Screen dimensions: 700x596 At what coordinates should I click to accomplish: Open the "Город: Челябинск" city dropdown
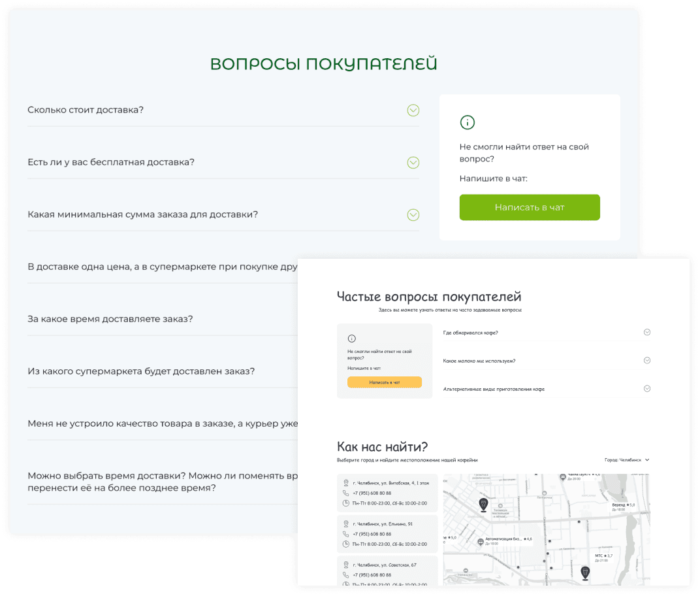(626, 459)
